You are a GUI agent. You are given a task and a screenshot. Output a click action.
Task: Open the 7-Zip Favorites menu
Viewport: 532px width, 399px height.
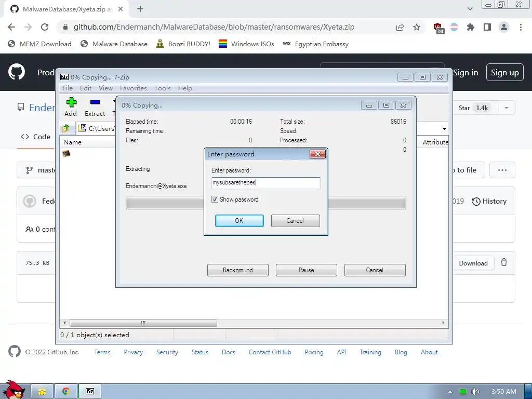[x=134, y=88]
